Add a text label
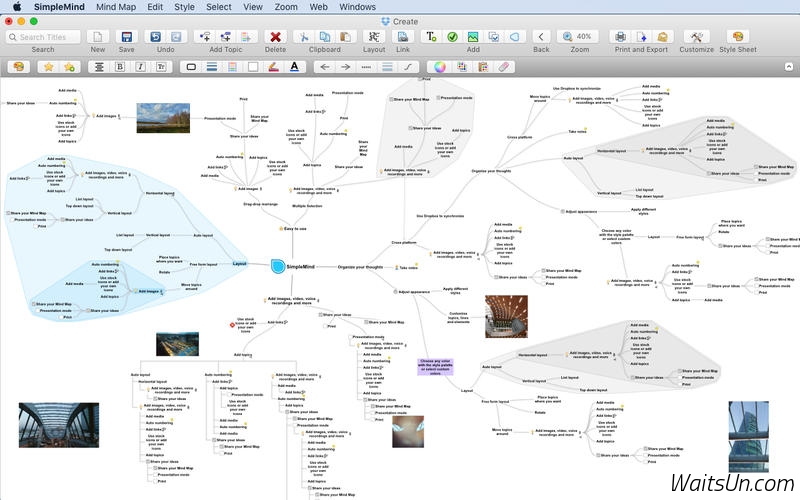Screen dimensions: 800x500 432,37
